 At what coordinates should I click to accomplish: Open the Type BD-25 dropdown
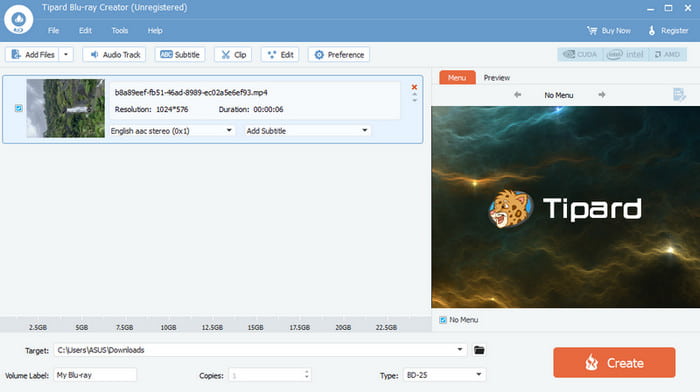point(445,375)
